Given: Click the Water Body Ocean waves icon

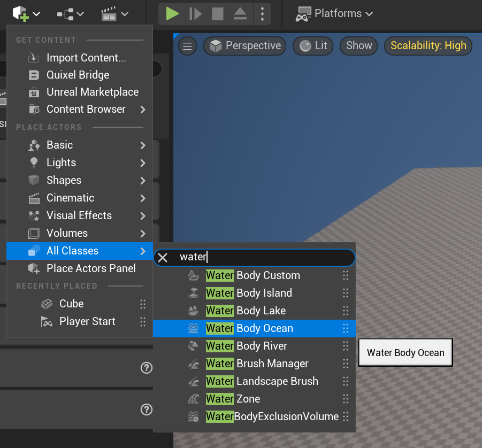Looking at the screenshot, I should (x=193, y=328).
